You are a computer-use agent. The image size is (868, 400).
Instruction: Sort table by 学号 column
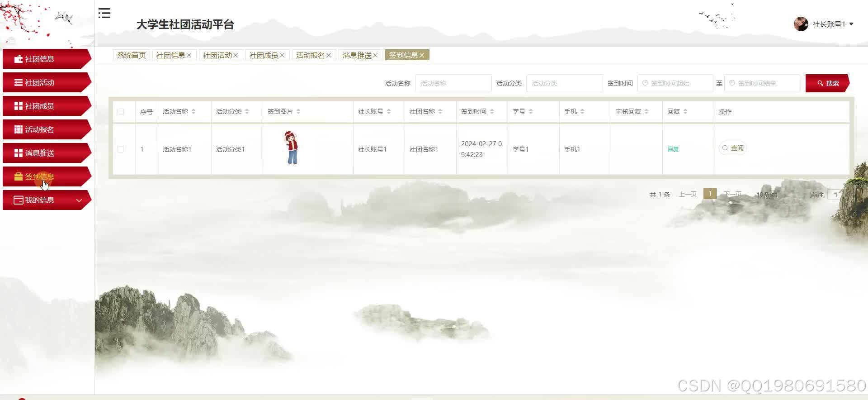tap(531, 111)
